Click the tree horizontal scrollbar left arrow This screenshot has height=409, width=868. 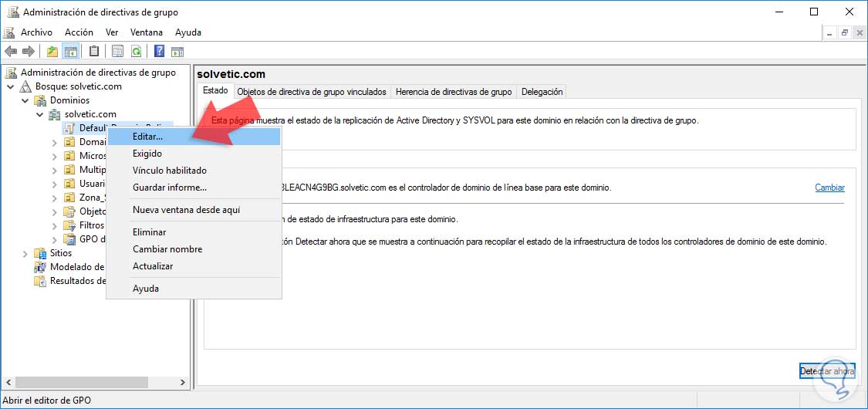8,383
